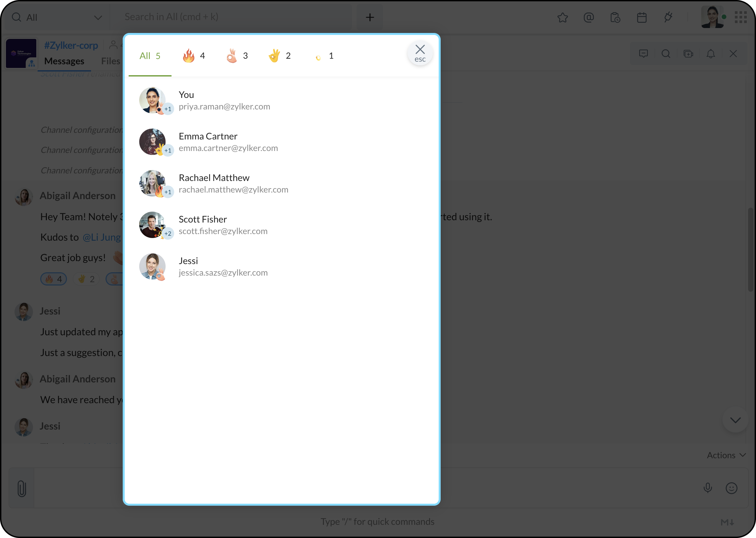Open the mentions @ icon
Screen dimensions: 756x538
(x=589, y=17)
